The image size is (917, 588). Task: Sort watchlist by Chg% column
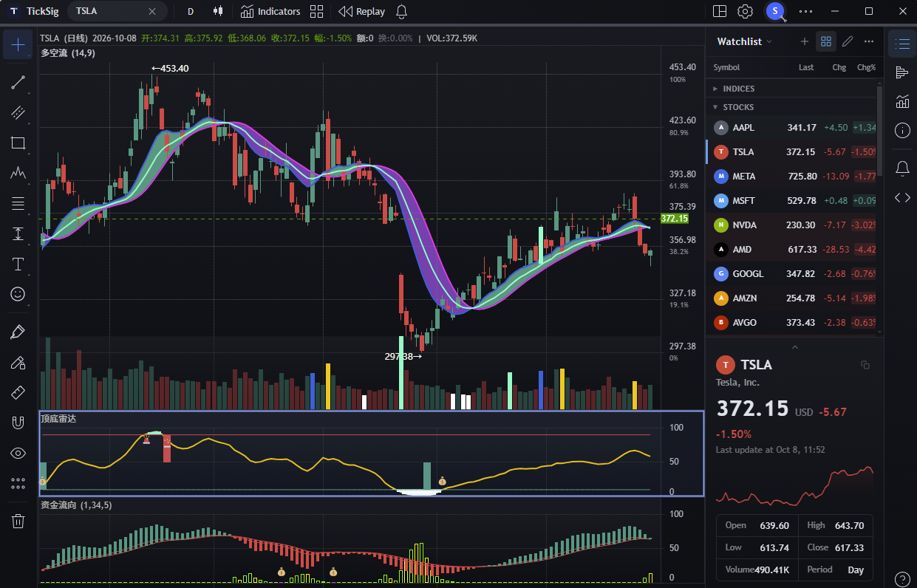tap(866, 67)
